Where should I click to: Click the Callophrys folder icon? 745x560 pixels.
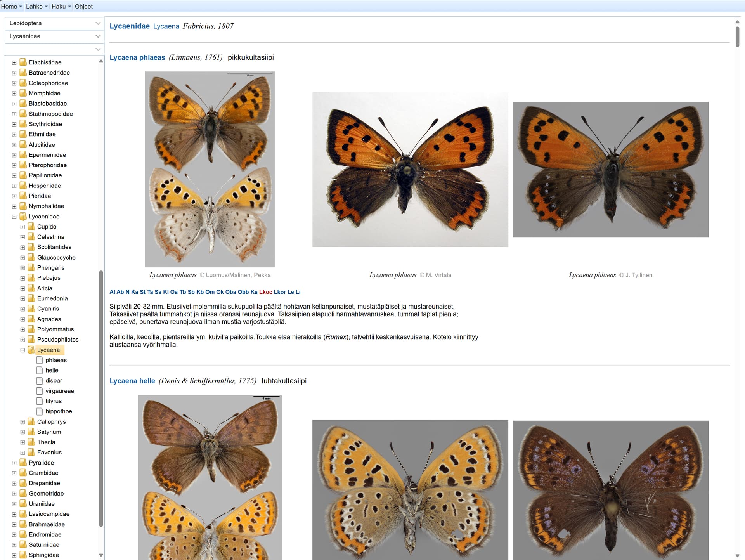click(x=32, y=422)
